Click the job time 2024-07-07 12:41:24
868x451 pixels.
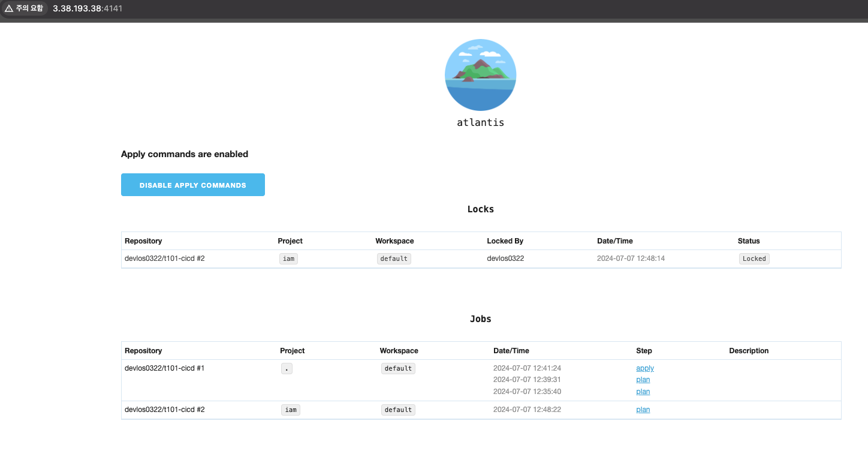[527, 368]
